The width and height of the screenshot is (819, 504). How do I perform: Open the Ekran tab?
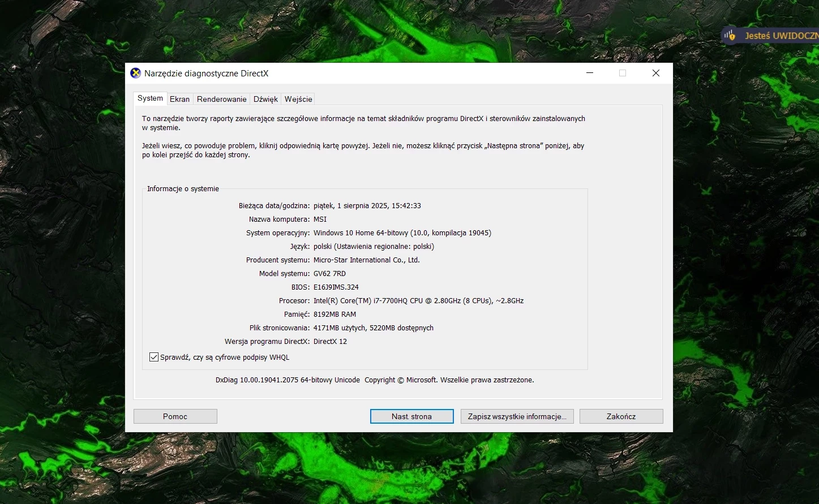(x=180, y=99)
